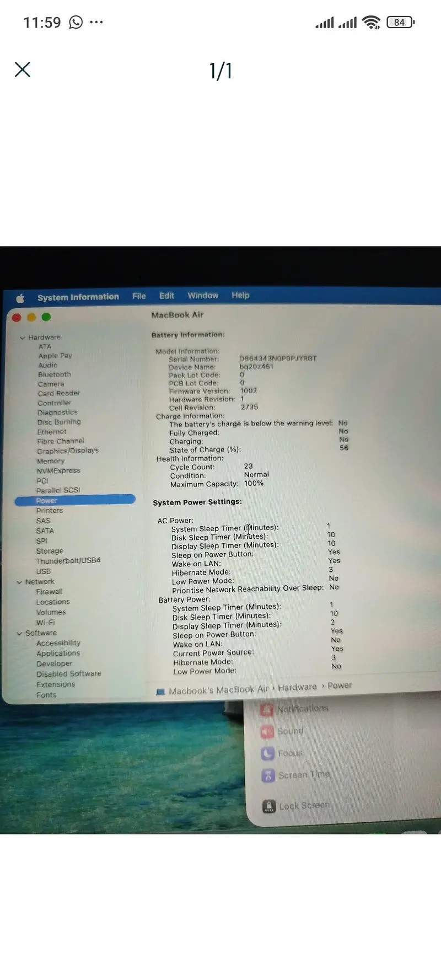Click Macbook's MacBook Air in path bar

click(x=218, y=690)
